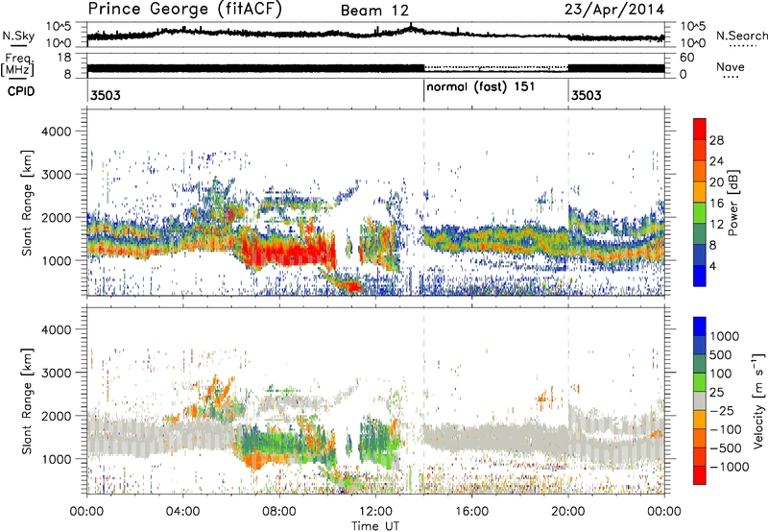Click the '-1000' velocity colorbar tick label
Screen dimensions: 768x532
pyautogui.click(x=730, y=467)
